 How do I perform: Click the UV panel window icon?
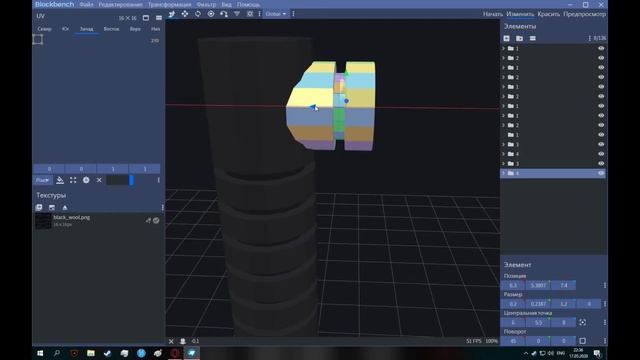coord(146,18)
